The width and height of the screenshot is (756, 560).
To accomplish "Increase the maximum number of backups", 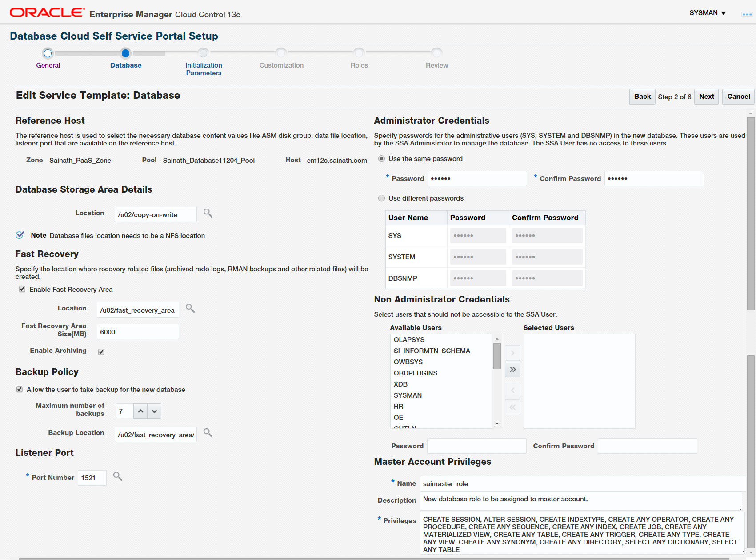I will [x=140, y=411].
